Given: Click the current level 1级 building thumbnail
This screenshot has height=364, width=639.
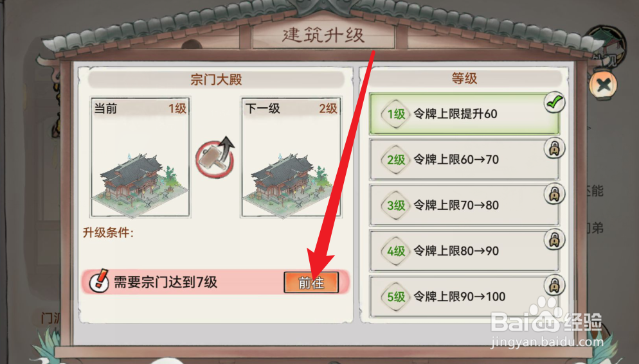Looking at the screenshot, I should tap(140, 157).
